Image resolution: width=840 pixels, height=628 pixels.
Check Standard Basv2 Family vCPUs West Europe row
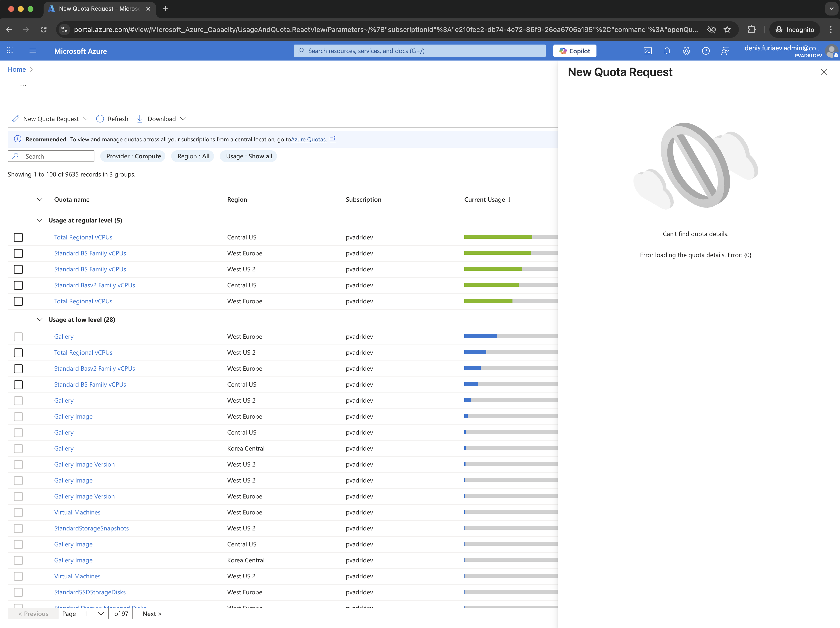coord(18,369)
